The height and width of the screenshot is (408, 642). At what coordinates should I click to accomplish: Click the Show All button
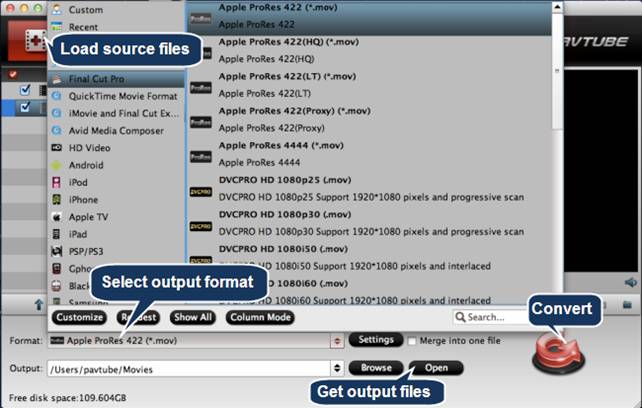193,317
